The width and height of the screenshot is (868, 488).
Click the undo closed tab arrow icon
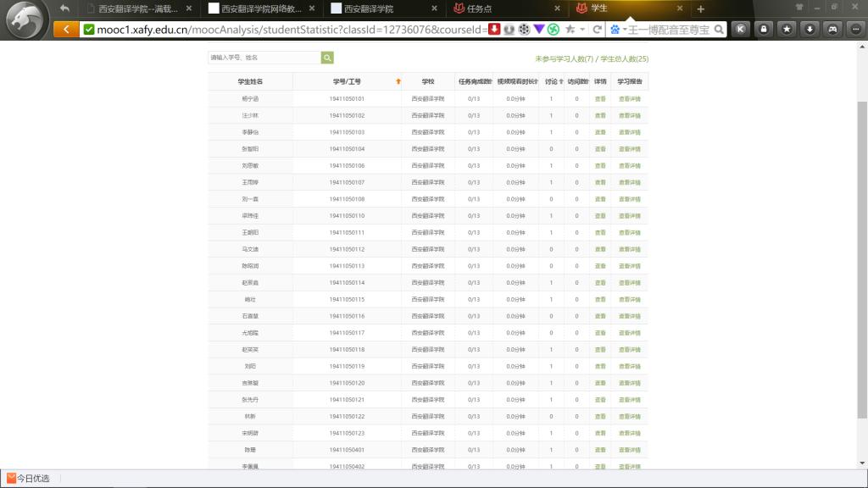coord(65,8)
